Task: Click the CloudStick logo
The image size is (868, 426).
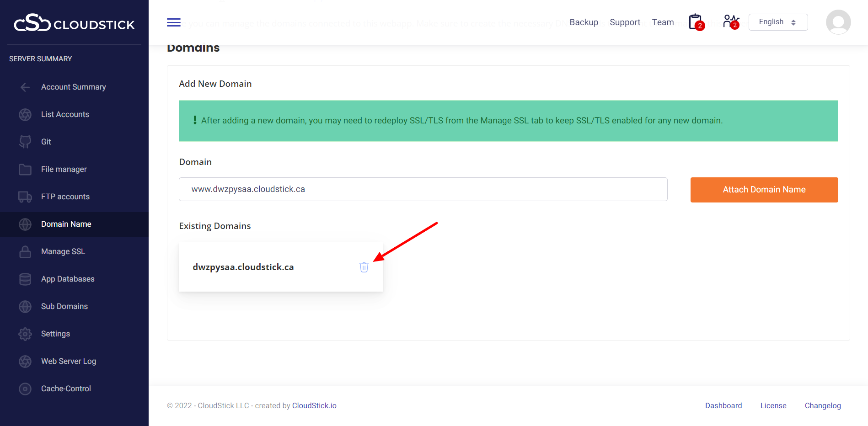Action: (x=74, y=23)
